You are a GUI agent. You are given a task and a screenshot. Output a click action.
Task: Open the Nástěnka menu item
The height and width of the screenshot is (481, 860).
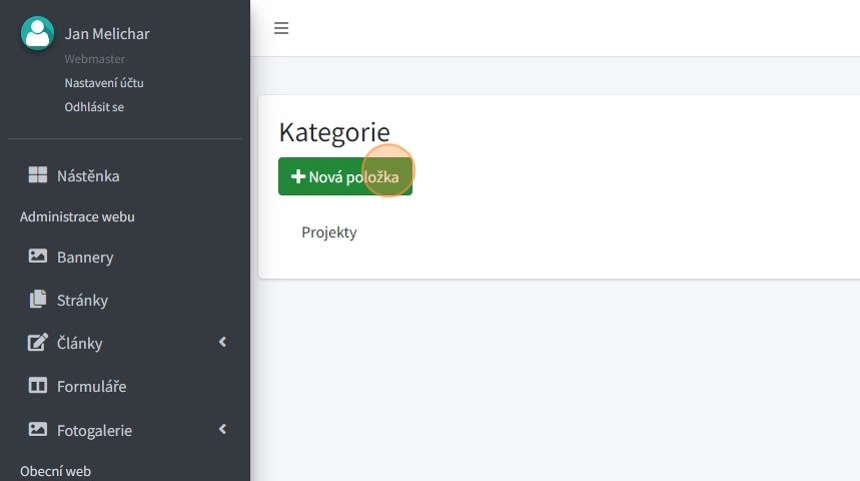click(88, 176)
